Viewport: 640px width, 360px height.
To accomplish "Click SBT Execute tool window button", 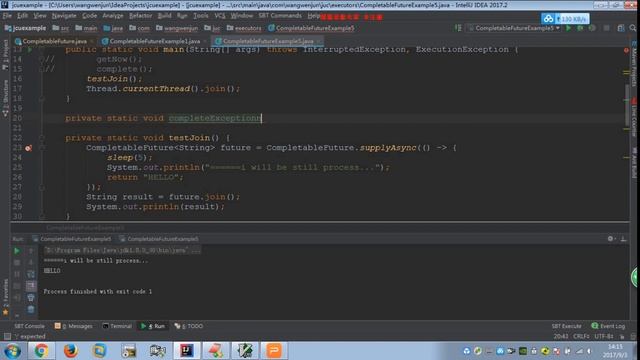I will point(567,326).
